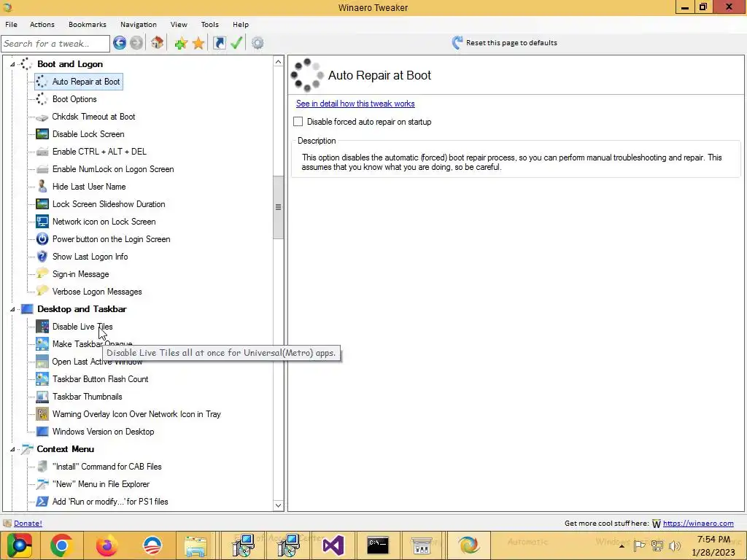Open the Tools menu

click(x=209, y=24)
